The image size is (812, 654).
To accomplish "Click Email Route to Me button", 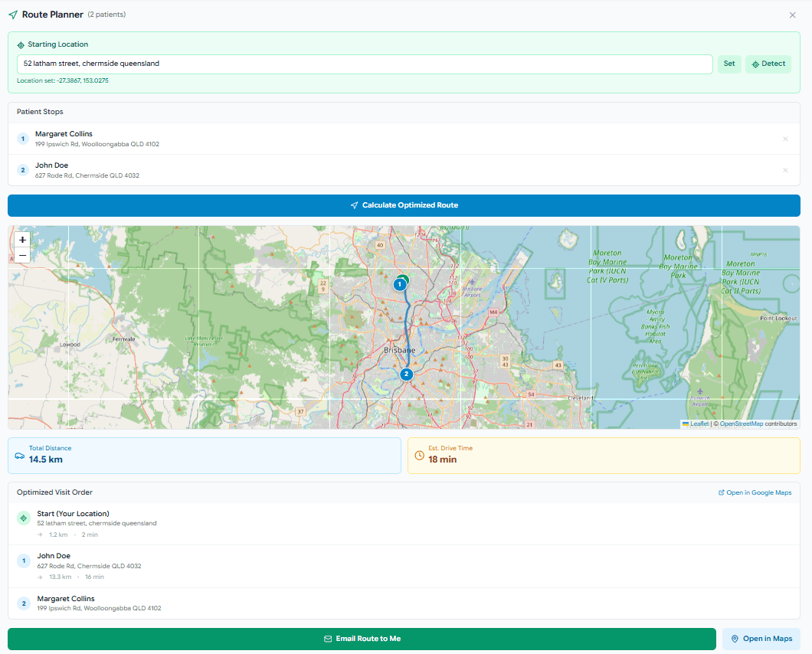I will pos(362,639).
